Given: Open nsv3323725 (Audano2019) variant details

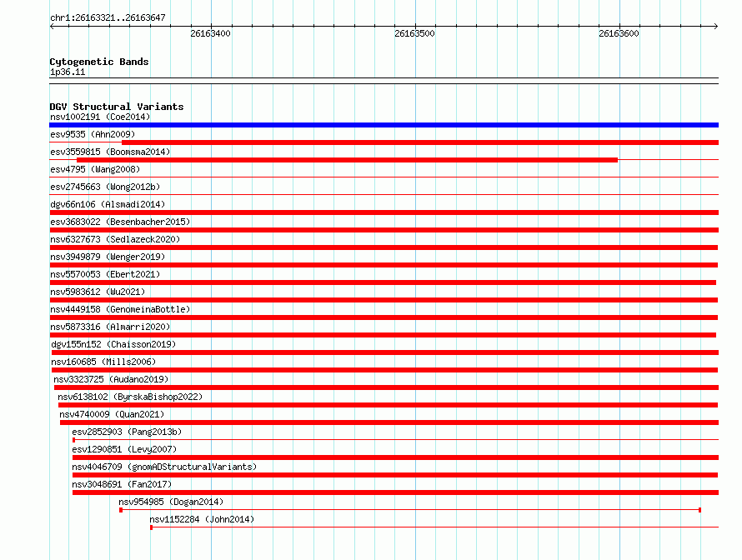Looking at the screenshot, I should click(111, 379).
